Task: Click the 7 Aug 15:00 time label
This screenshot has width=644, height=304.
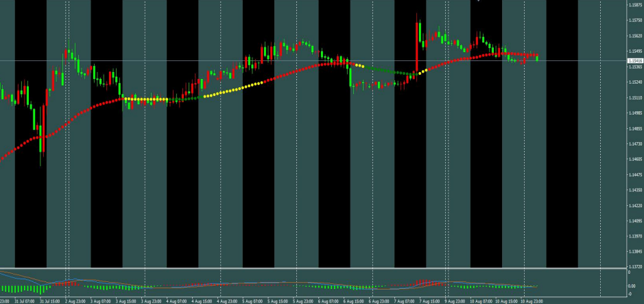Action: pos(430,301)
